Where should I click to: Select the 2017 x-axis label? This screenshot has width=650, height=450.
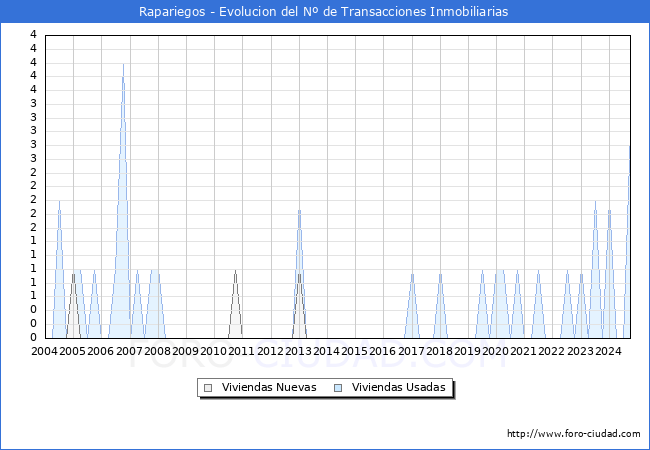[411, 351]
